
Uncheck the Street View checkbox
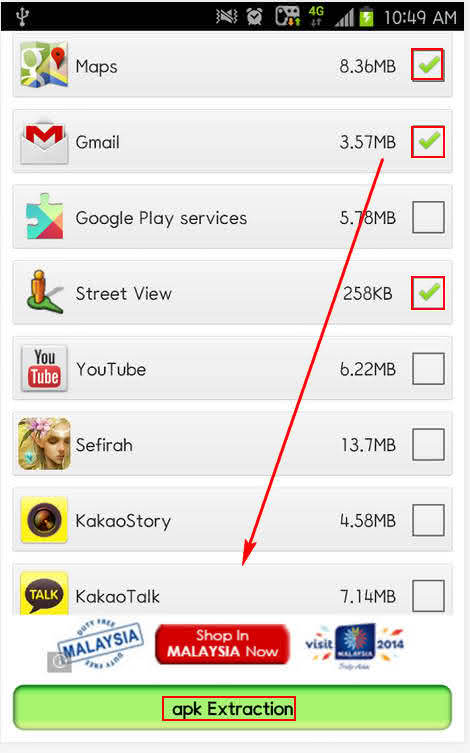point(428,292)
